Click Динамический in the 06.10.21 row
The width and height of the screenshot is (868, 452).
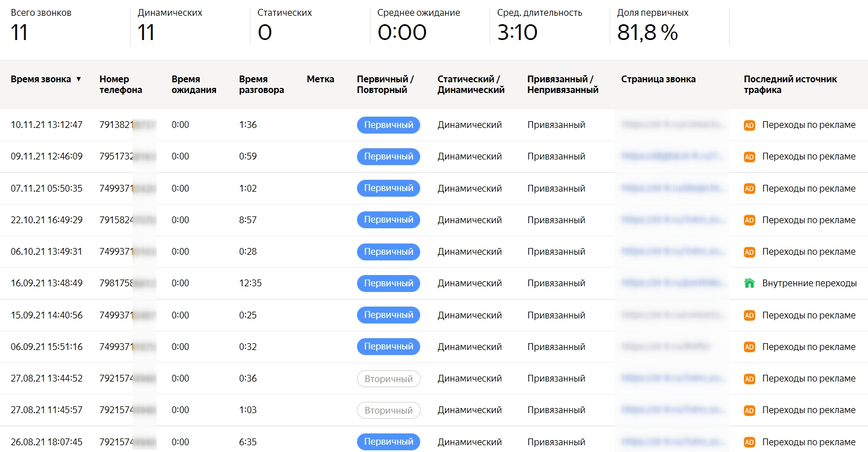(470, 251)
